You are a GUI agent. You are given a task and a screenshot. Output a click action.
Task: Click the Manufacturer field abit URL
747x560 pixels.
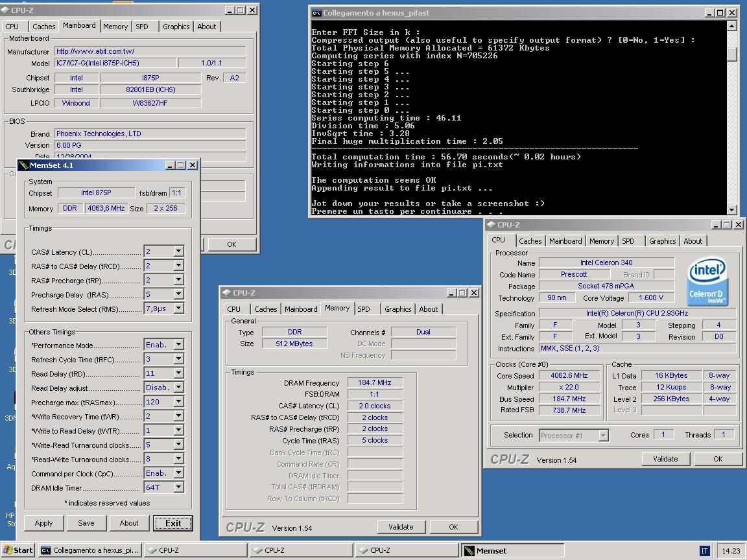click(150, 51)
